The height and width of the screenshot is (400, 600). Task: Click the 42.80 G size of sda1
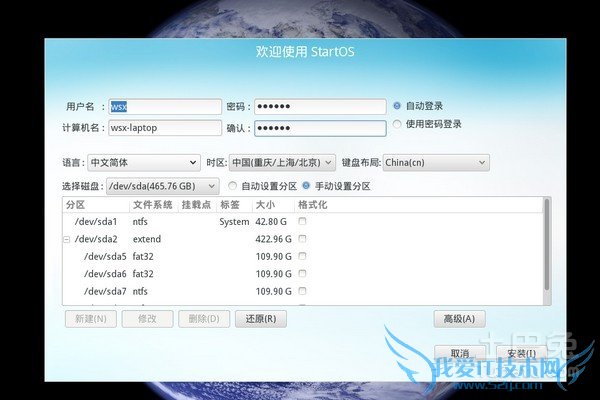coord(271,222)
